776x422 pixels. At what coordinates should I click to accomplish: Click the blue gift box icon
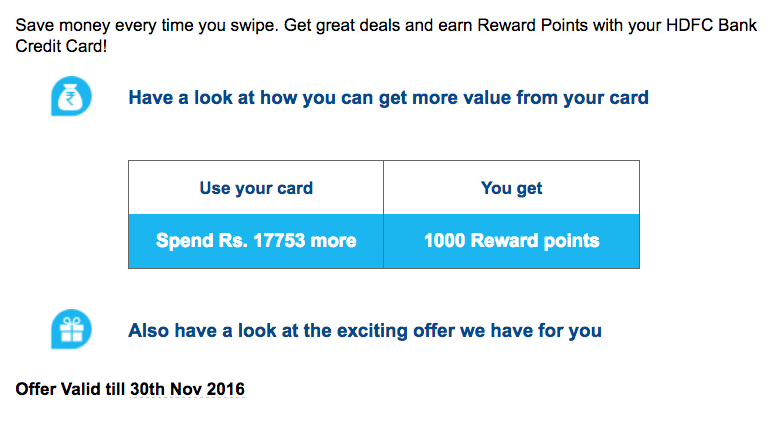point(71,329)
